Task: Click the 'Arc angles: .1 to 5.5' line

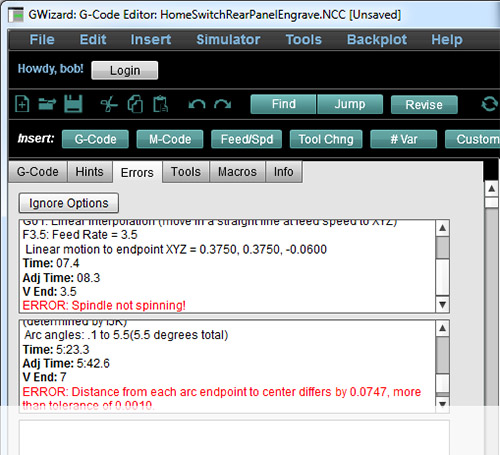Action: click(126, 335)
